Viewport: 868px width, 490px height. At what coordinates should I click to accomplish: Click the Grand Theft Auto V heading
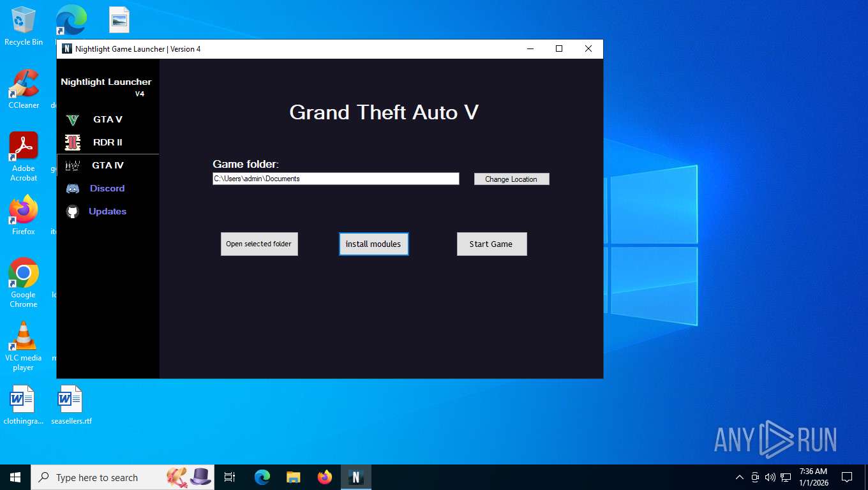click(384, 112)
